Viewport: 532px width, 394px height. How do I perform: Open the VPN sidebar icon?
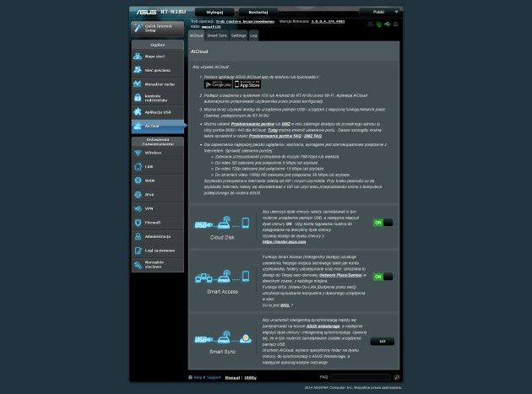pos(138,208)
